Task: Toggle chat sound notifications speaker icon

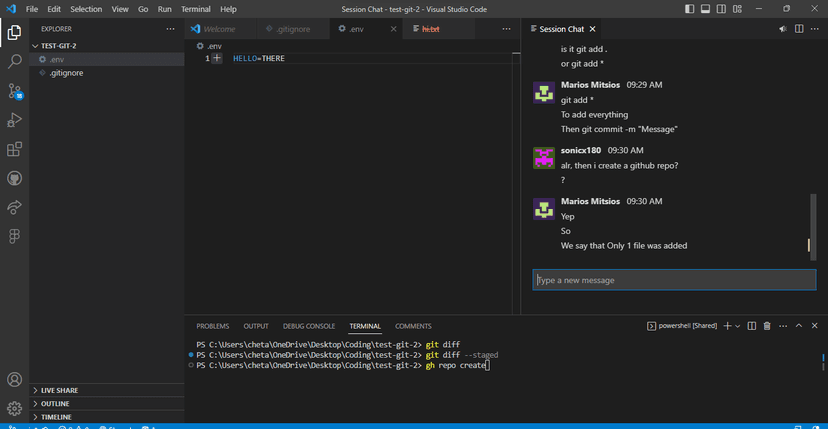Action: pyautogui.click(x=783, y=29)
